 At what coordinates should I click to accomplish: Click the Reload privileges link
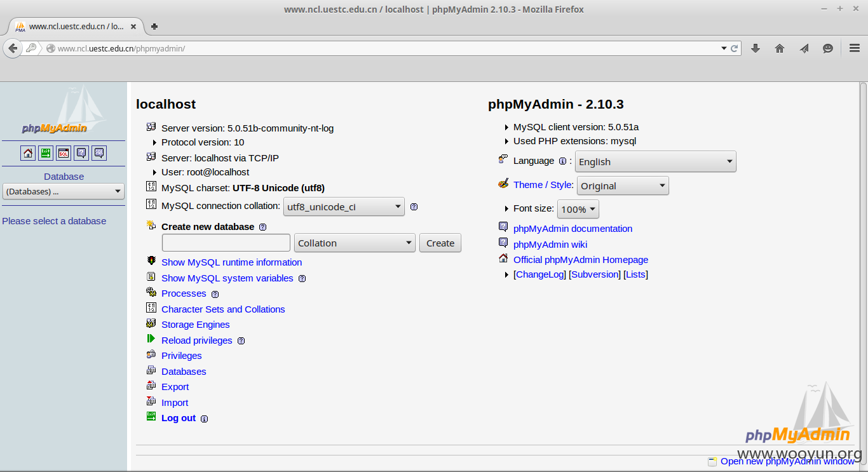pos(197,341)
